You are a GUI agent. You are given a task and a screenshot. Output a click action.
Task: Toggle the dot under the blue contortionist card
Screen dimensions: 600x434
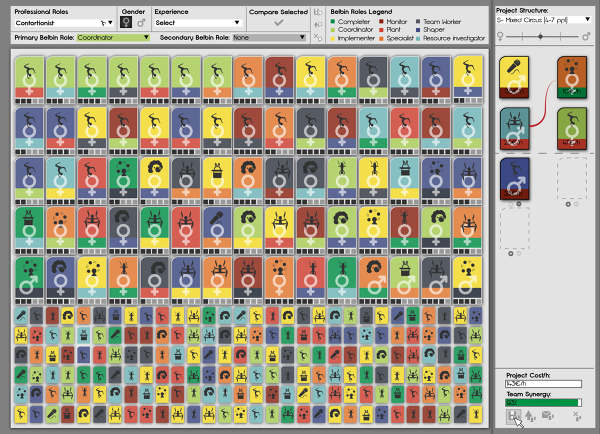pyautogui.click(x=518, y=204)
